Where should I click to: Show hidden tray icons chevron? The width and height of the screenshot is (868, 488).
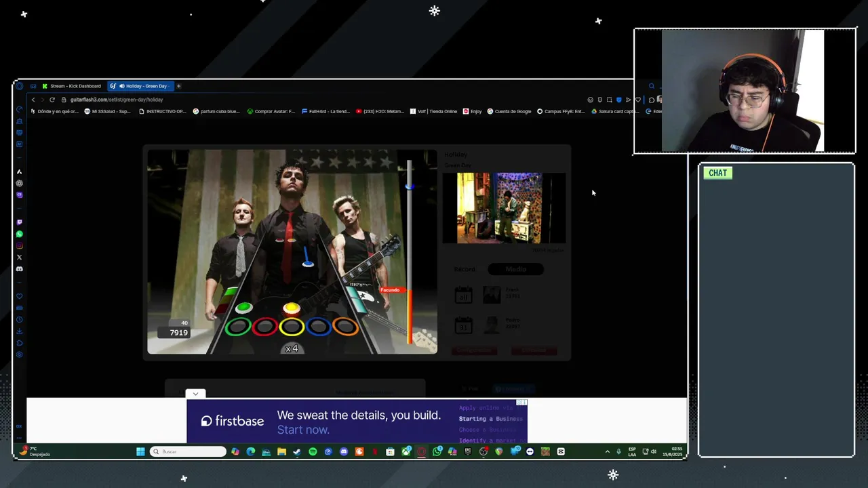pyautogui.click(x=607, y=451)
